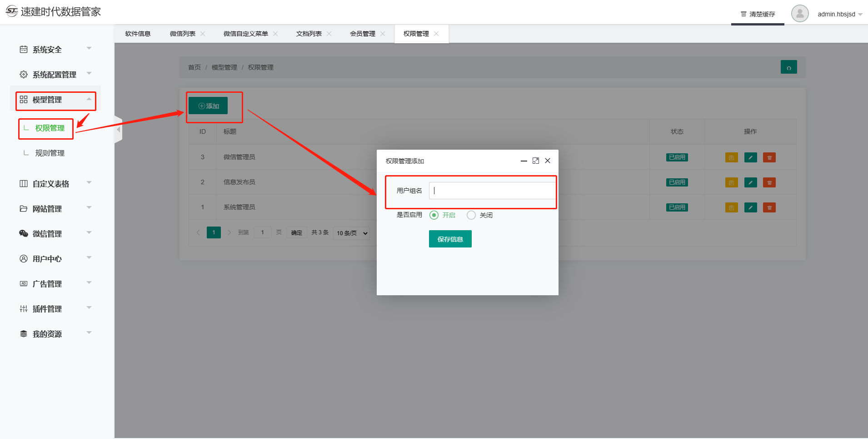The image size is (868, 439).
Task: Collapse the sidebar with the arrow handle
Action: (119, 130)
